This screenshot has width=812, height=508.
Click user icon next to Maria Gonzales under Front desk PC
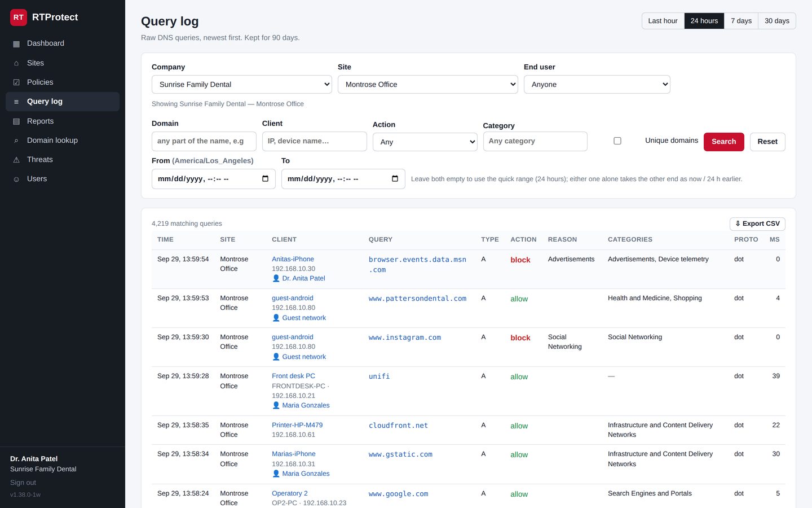point(276,405)
